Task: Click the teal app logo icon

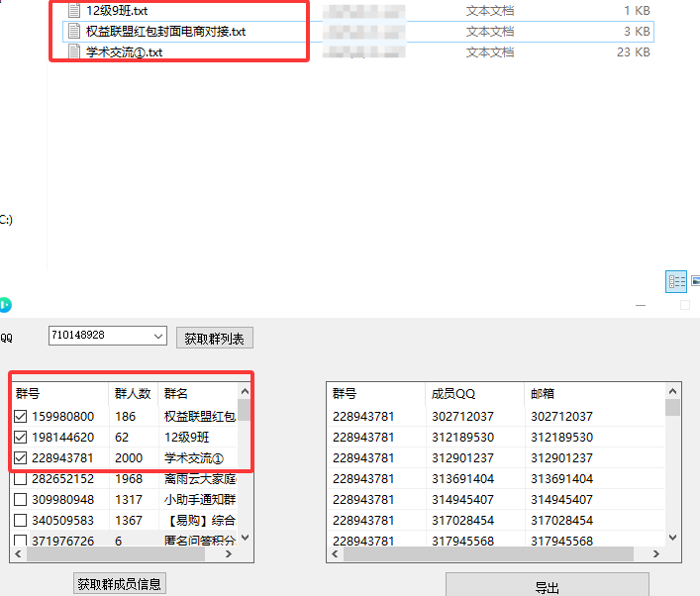Action: click(x=4, y=305)
